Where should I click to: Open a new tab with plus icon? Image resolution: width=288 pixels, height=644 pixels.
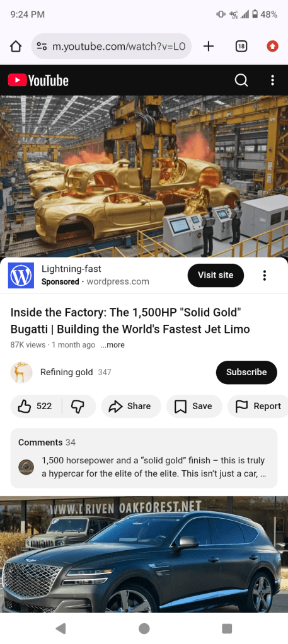(209, 47)
